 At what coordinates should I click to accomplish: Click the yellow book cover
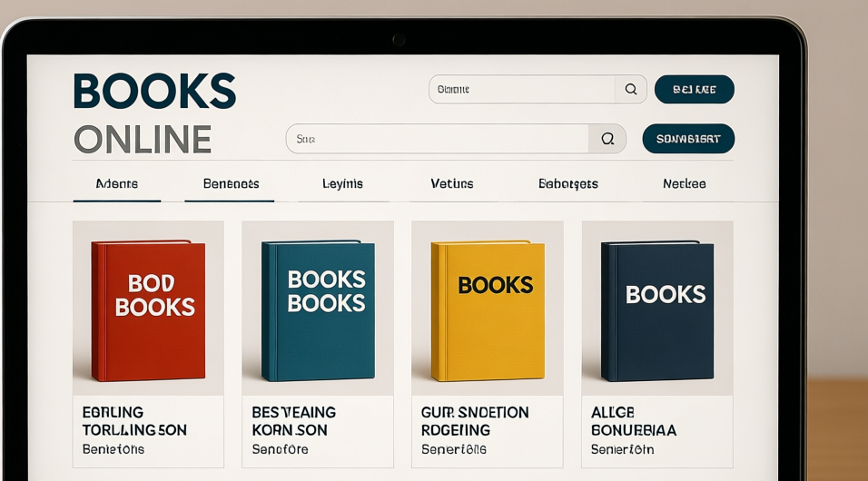click(x=488, y=309)
